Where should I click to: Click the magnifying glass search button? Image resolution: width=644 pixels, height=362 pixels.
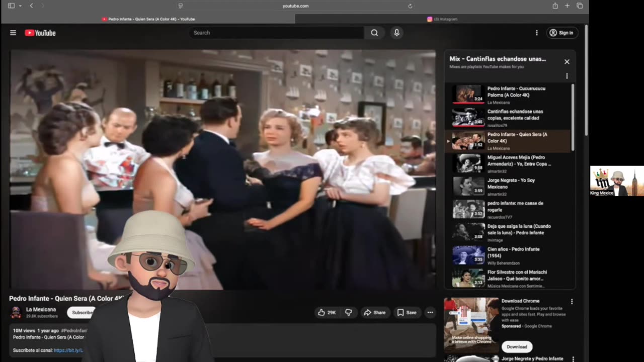374,33
